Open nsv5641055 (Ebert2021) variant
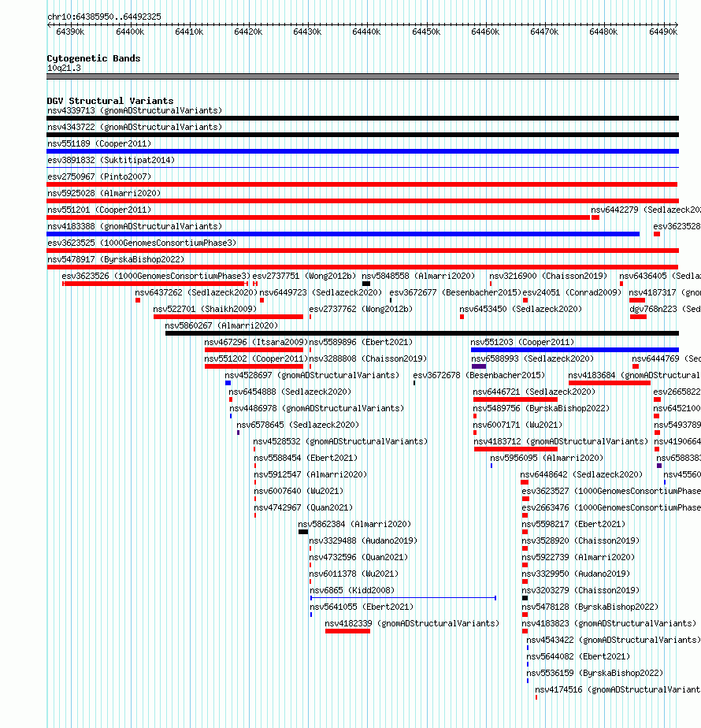This screenshot has height=728, width=701. [x=362, y=607]
